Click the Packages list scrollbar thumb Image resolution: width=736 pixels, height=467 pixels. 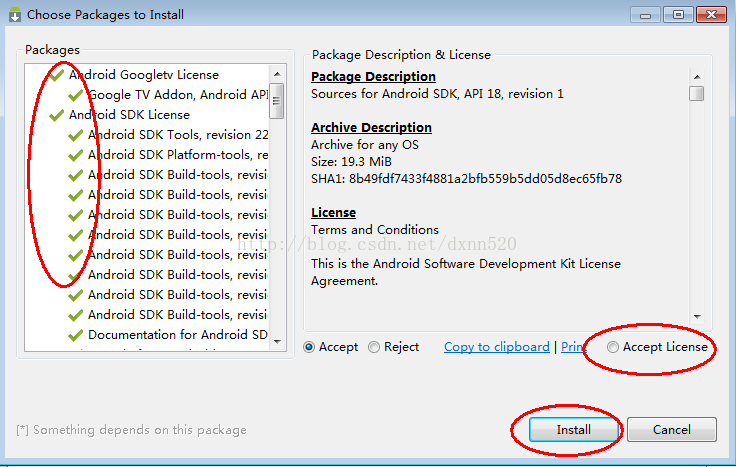click(x=277, y=101)
